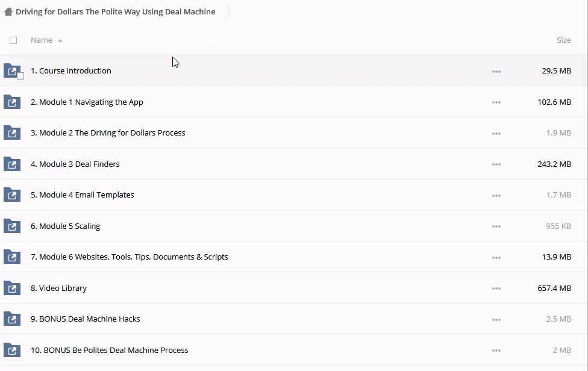Open more options for Module 6 row
The width and height of the screenshot is (588, 371).
496,257
